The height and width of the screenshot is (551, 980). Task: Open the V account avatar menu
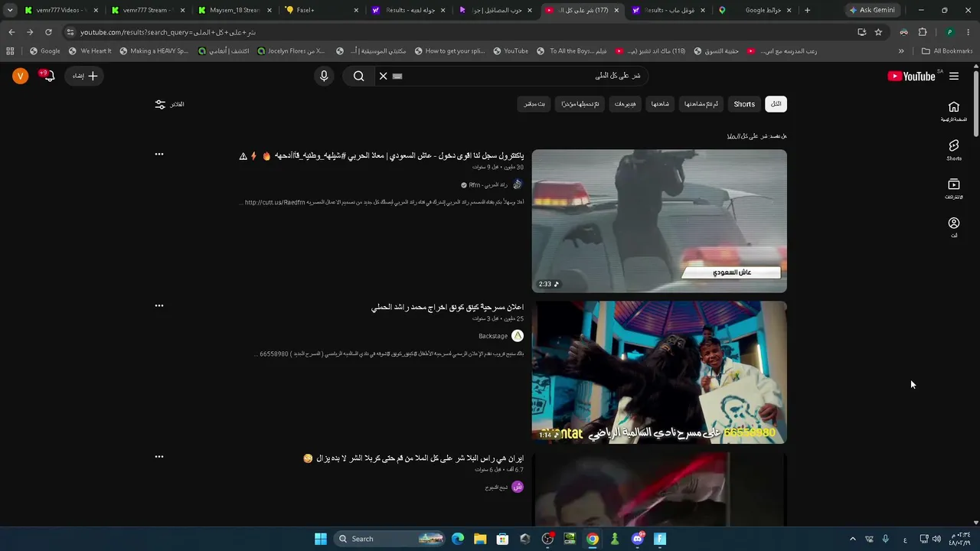click(21, 76)
